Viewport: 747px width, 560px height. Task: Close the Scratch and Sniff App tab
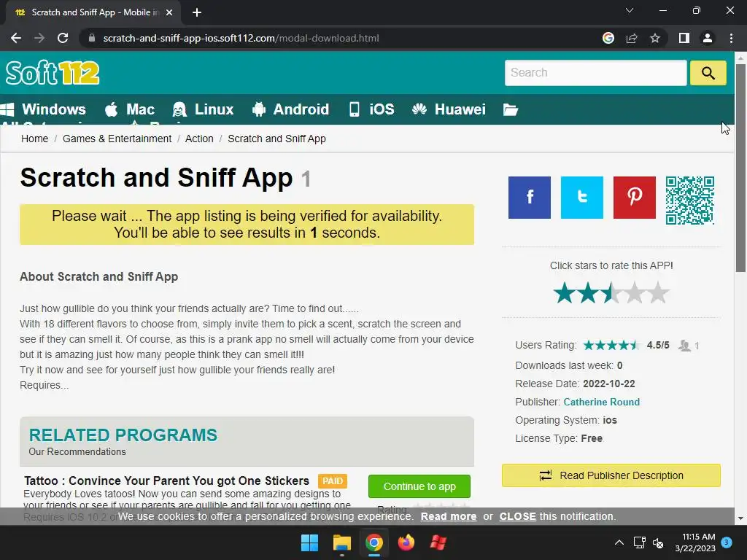pos(169,12)
